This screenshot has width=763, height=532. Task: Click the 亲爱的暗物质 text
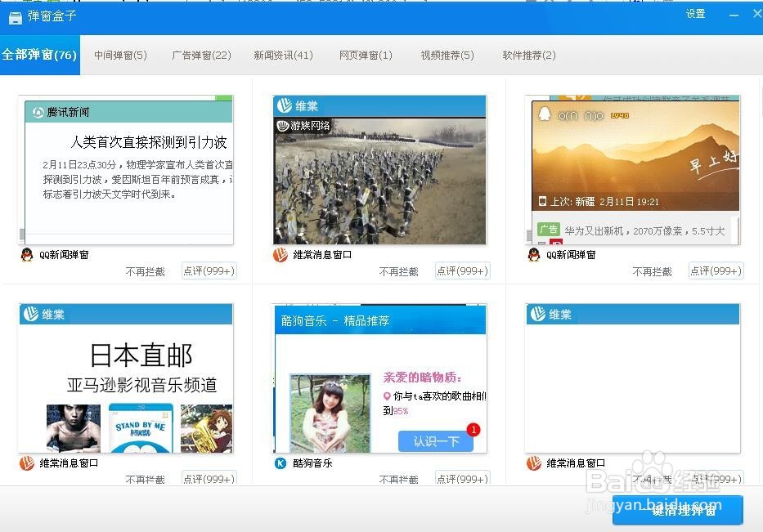[422, 378]
